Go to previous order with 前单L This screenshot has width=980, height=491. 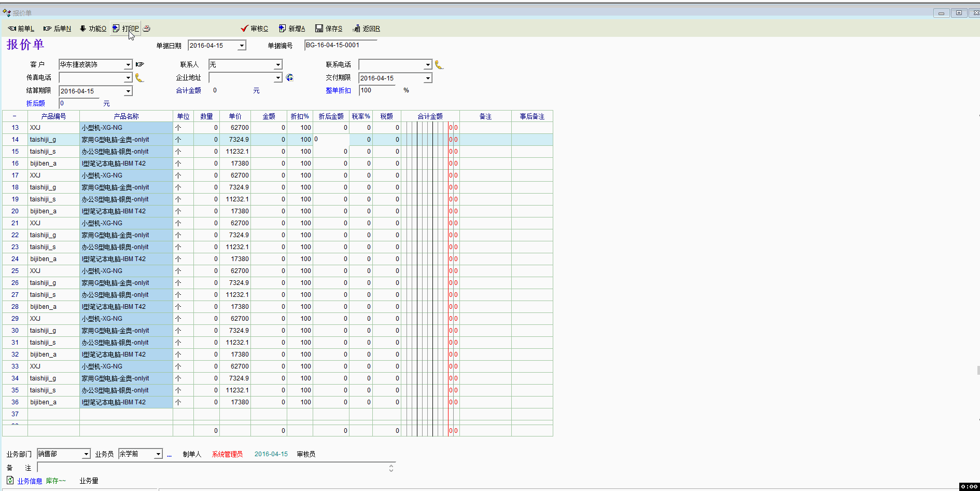coord(21,29)
